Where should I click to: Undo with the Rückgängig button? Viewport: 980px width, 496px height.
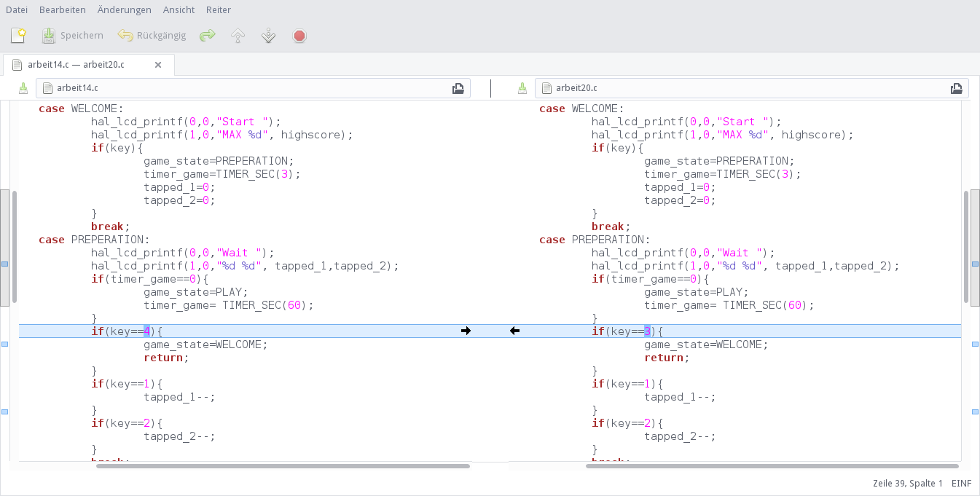(x=152, y=35)
